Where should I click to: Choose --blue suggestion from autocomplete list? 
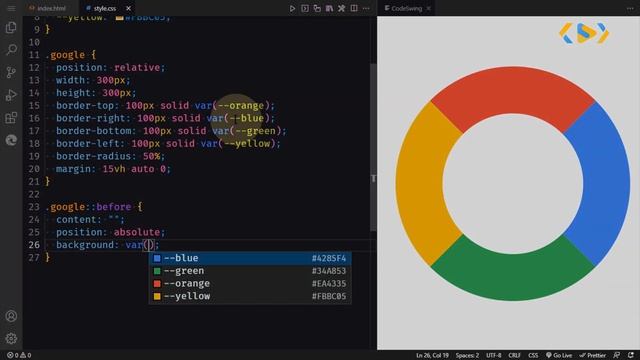(x=250, y=258)
